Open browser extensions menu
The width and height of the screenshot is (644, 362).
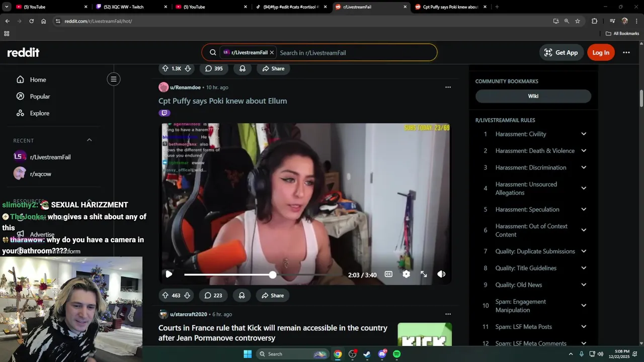[594, 21]
